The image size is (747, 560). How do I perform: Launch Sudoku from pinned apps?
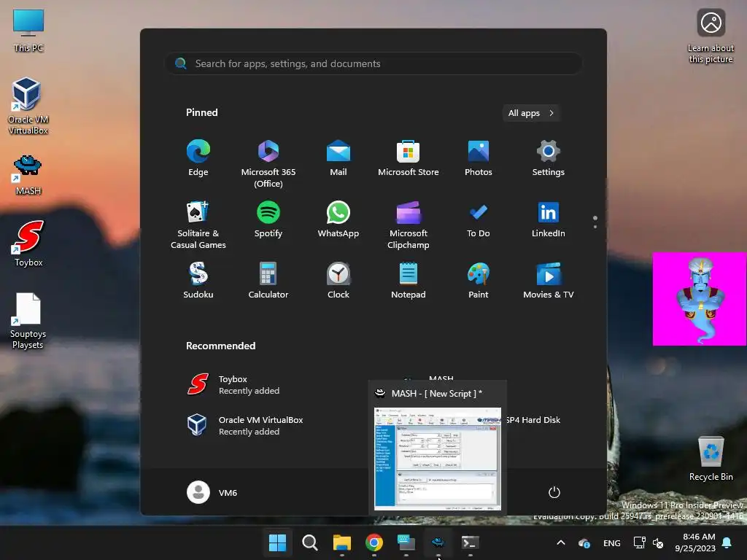pyautogui.click(x=198, y=281)
